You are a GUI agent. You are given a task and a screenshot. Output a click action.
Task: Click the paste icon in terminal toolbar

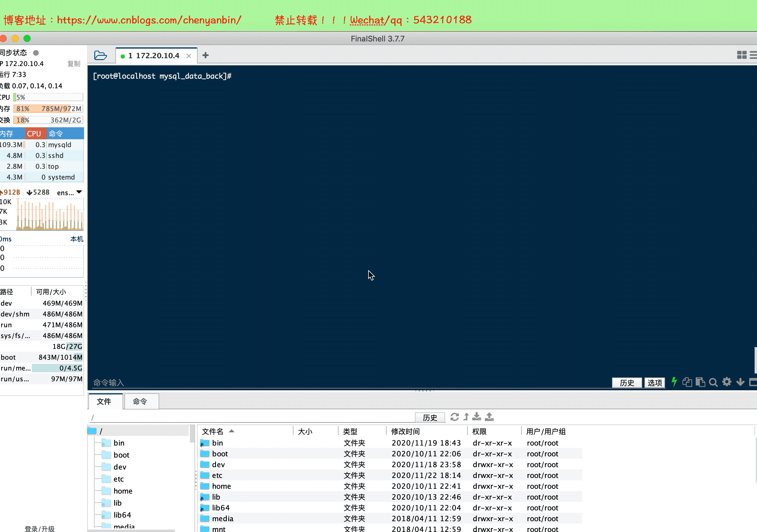700,382
